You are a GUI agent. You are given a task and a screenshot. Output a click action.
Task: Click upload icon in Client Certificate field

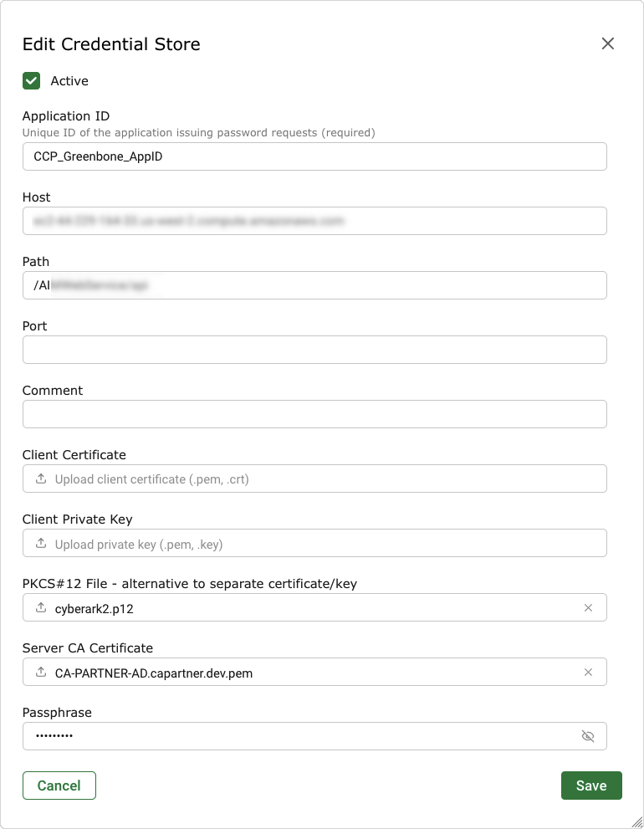click(41, 479)
